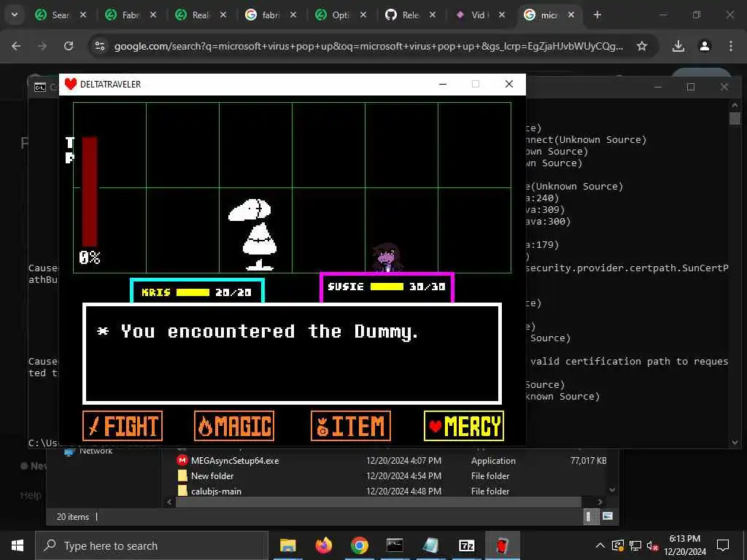Select calubjs-main folder in File Explorer

point(216,491)
